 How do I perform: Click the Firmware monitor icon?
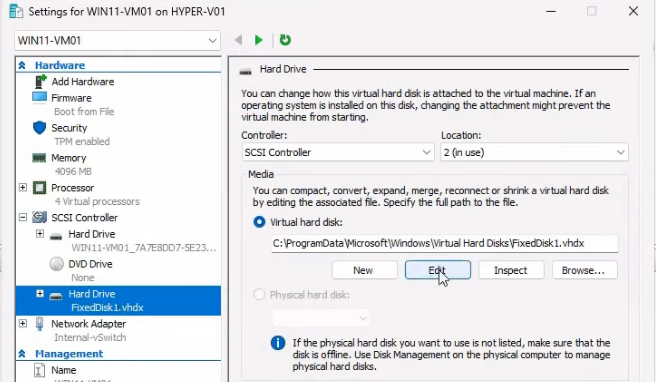[x=39, y=97]
